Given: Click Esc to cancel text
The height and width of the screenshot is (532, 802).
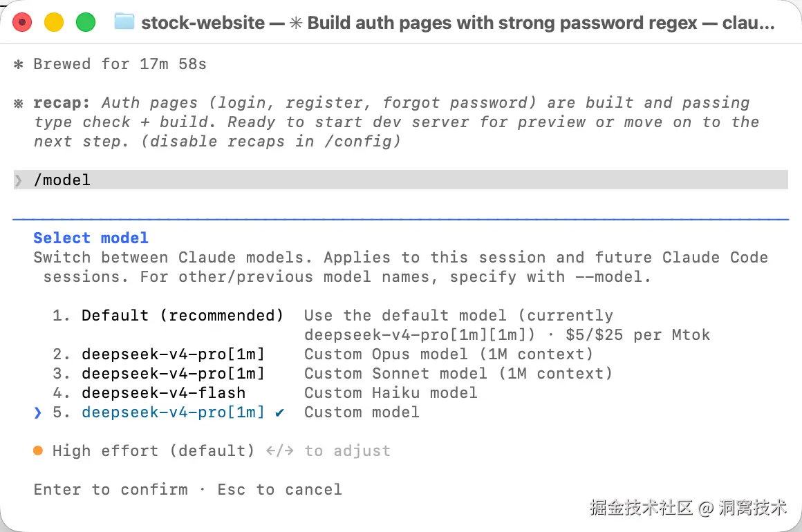Looking at the screenshot, I should coord(280,490).
